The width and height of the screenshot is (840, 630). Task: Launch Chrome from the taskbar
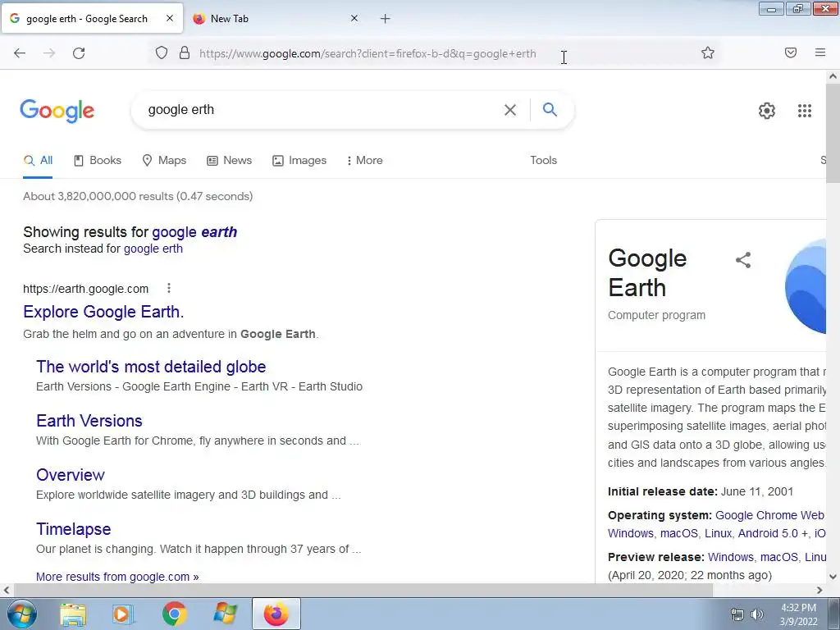coord(174,614)
